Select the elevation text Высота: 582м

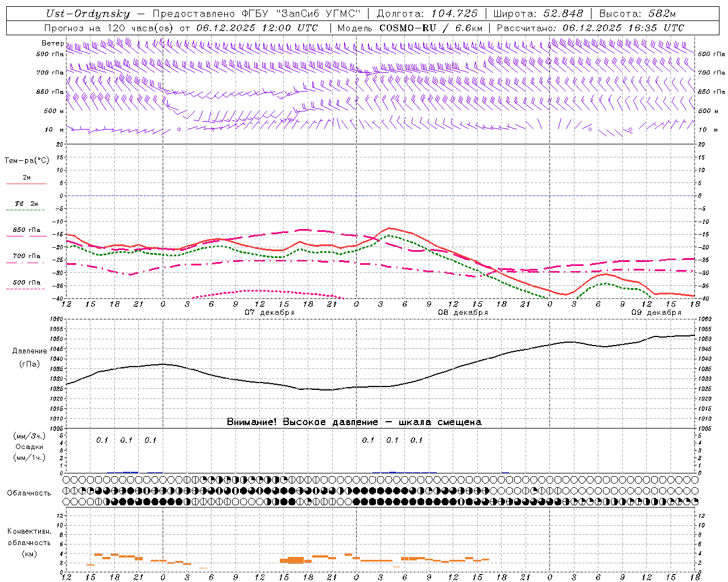click(x=638, y=14)
